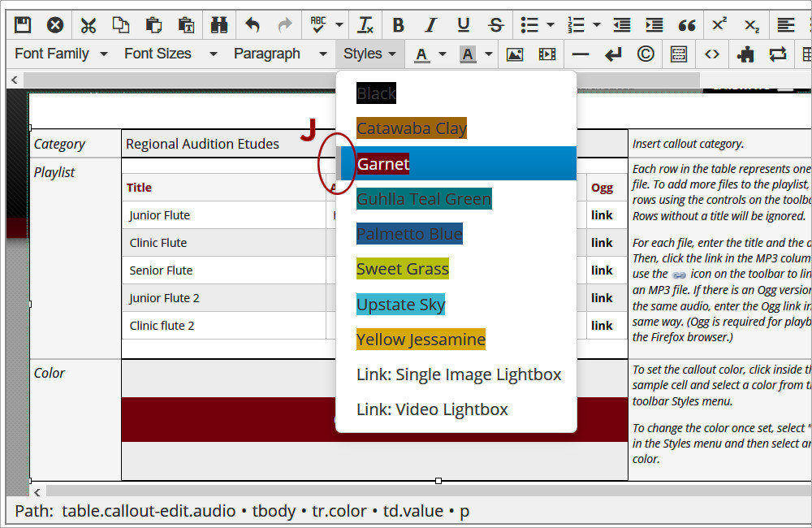The height and width of the screenshot is (528, 812).
Task: Toggle Strikethrough formatting
Action: [496, 25]
